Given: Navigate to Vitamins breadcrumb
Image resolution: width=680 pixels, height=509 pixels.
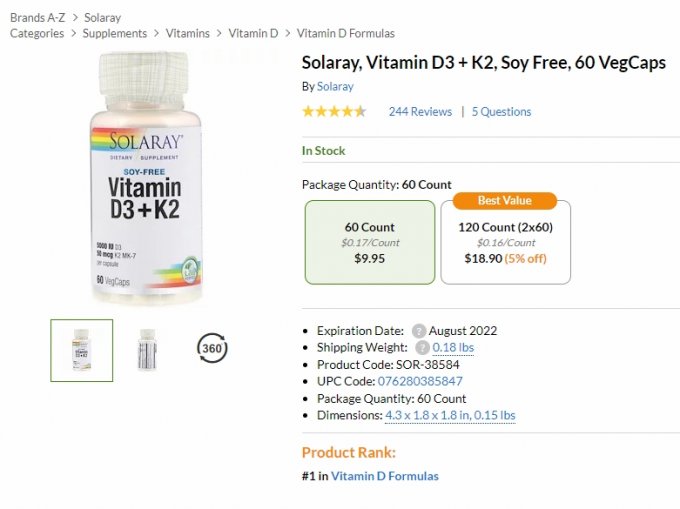Looking at the screenshot, I should click(x=188, y=34).
